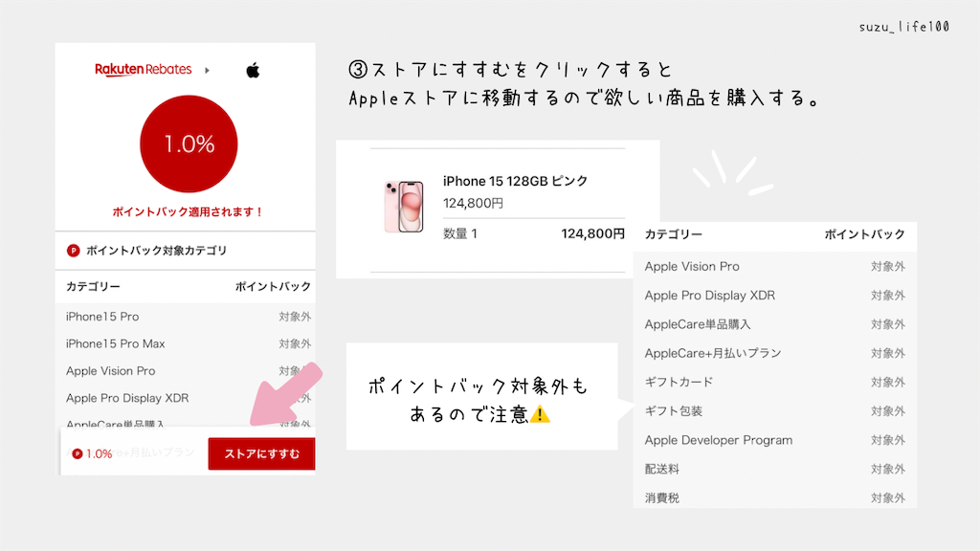Click Apple Pro Display XDR in the left list

pyautogui.click(x=127, y=398)
